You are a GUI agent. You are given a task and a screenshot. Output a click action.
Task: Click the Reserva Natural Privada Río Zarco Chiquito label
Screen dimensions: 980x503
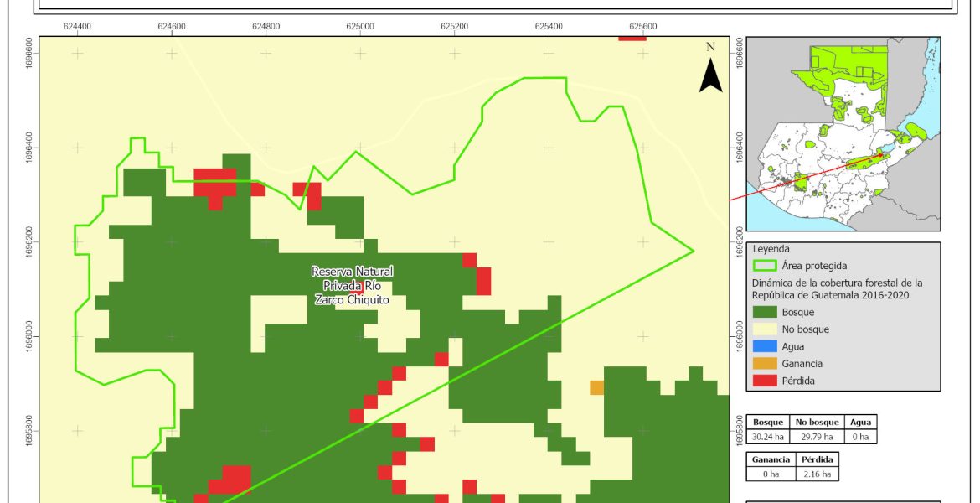pos(352,285)
